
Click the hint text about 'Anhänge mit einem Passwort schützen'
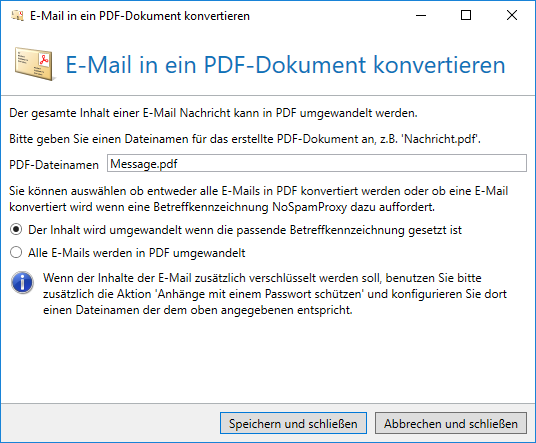pyautogui.click(x=275, y=294)
